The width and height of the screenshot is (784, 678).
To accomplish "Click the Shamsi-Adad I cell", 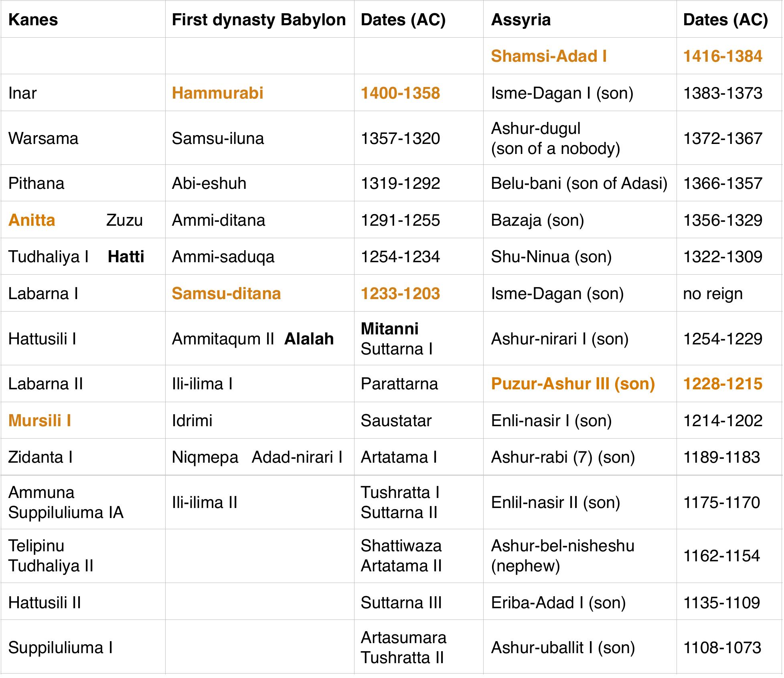I will coord(550,56).
